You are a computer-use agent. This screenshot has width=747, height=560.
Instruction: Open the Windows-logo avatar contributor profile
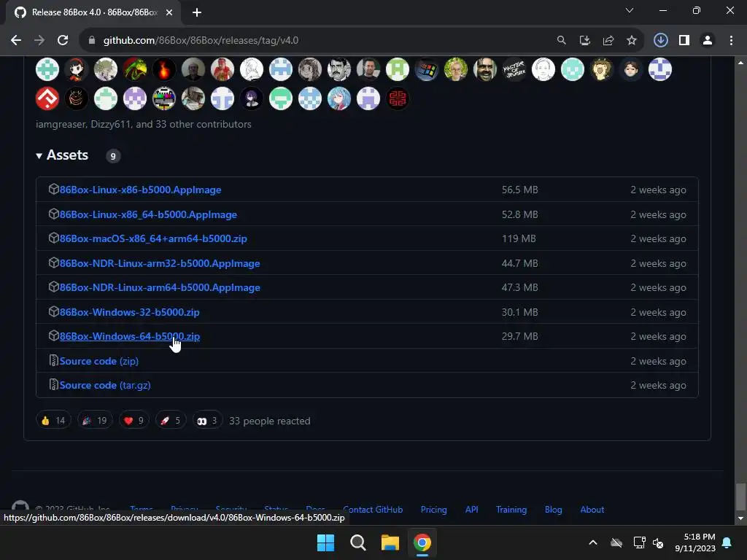426,69
